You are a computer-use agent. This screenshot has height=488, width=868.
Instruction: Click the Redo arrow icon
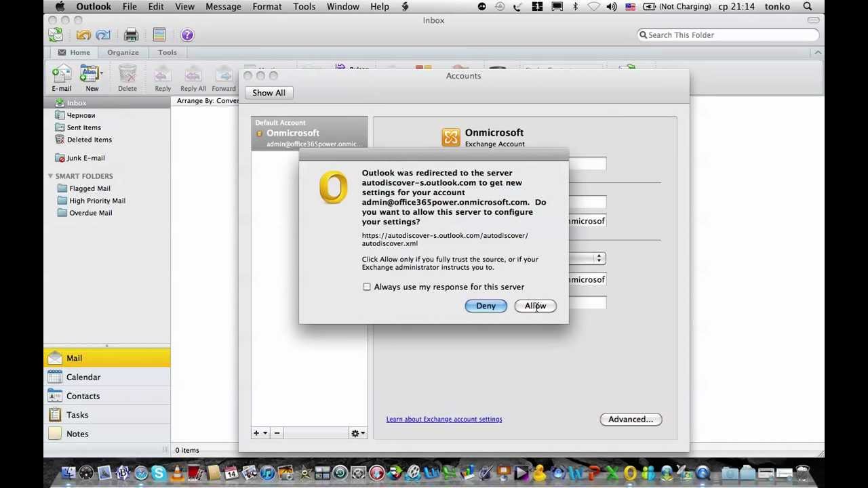[x=103, y=35]
